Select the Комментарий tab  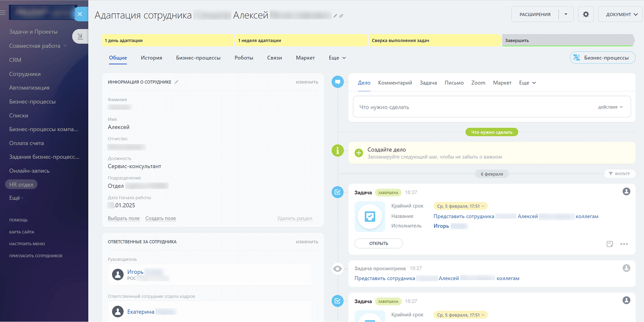click(395, 83)
